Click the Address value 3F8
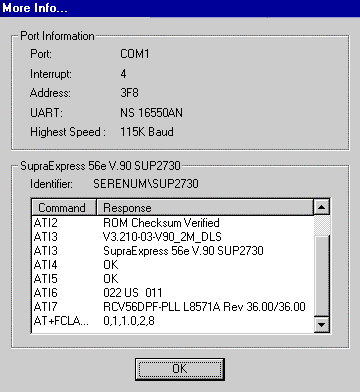360x392 pixels. (129, 93)
